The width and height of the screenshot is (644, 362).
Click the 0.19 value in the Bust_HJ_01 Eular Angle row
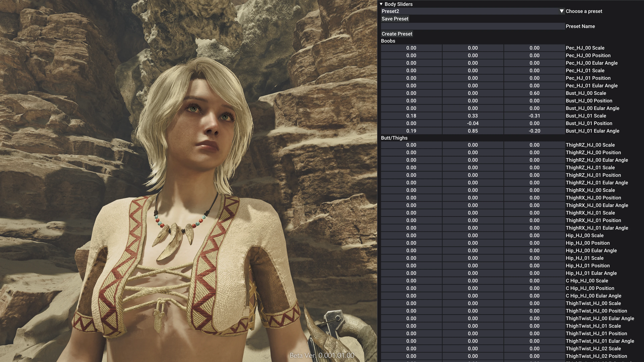pos(411,131)
